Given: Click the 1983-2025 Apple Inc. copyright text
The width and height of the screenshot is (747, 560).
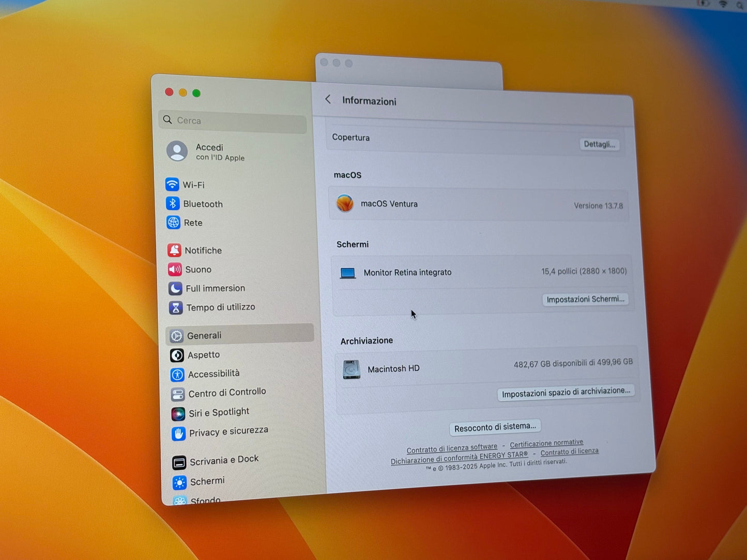Looking at the screenshot, I should pos(496,465).
